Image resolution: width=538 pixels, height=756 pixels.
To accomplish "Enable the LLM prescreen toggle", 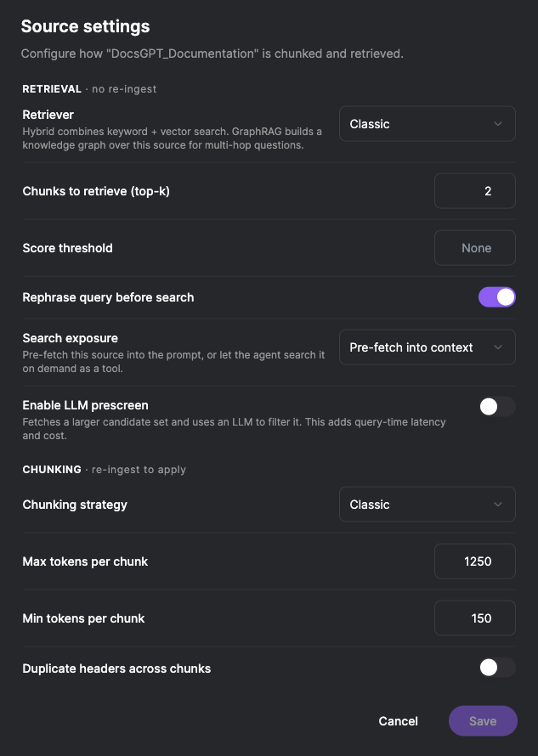I will pyautogui.click(x=497, y=406).
